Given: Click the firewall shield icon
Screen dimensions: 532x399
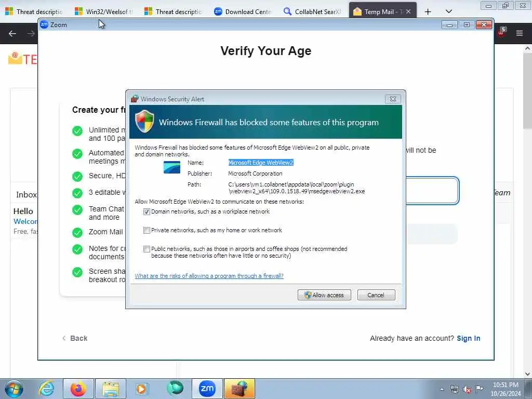Looking at the screenshot, I should (144, 121).
